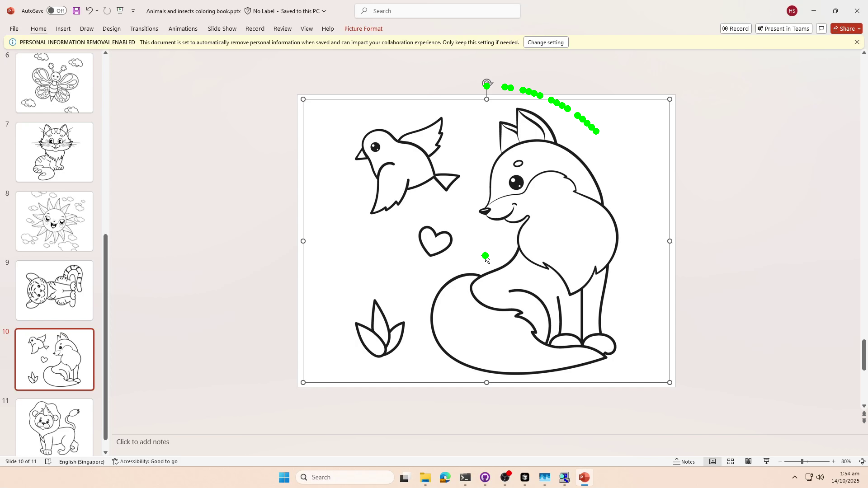Open the Saved to this PC dropdown
868x488 pixels.
324,11
